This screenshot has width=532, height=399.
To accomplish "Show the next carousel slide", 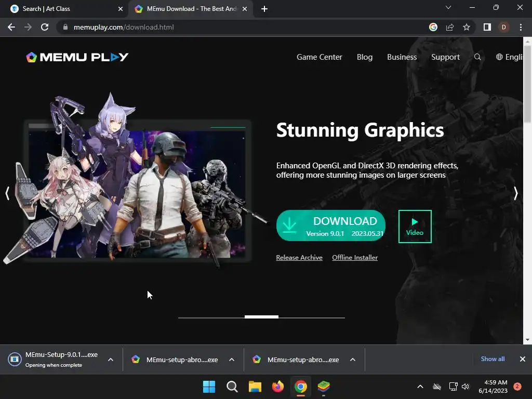I will click(x=516, y=193).
